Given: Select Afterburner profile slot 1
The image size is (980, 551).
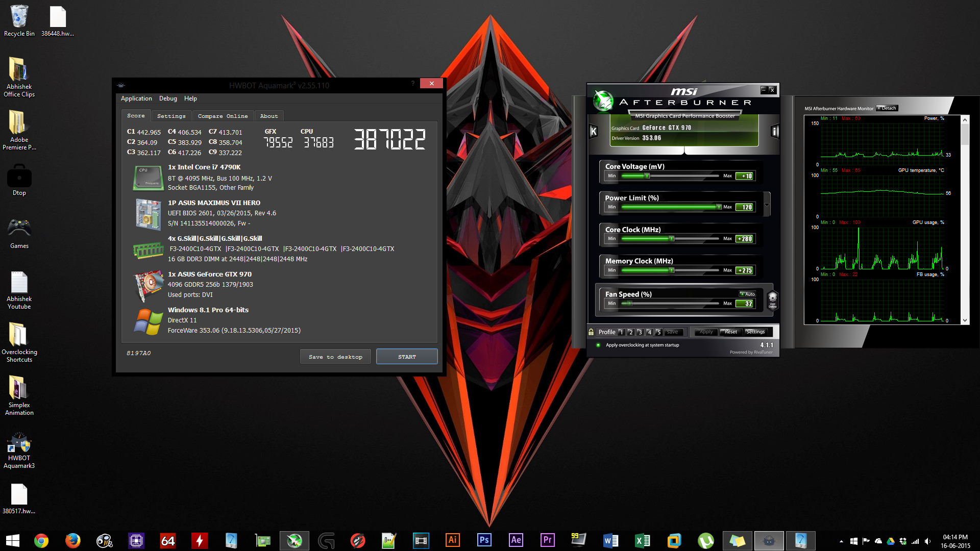Looking at the screenshot, I should [x=621, y=332].
